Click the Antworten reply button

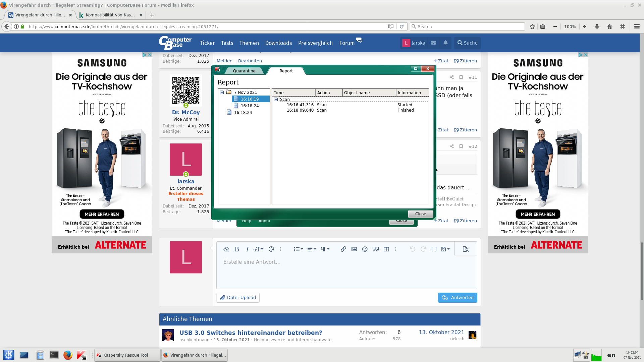click(457, 298)
